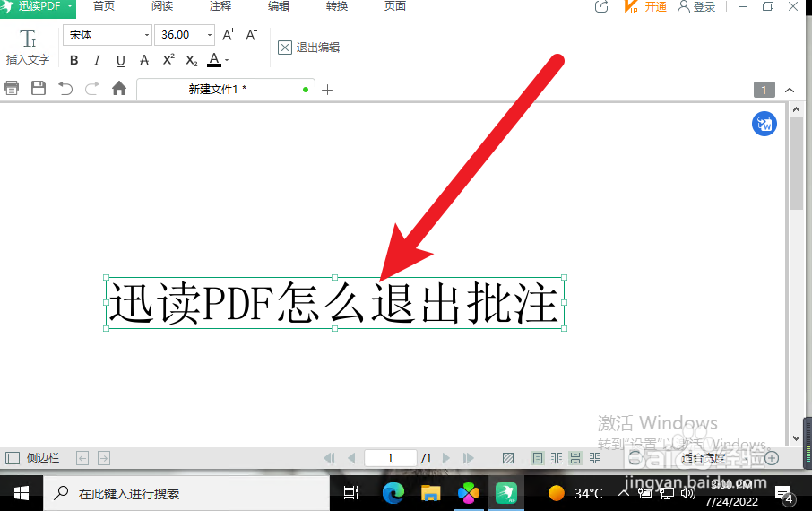Click the 退出编辑 exit editing button
Viewport: 812px width, 511px height.
(x=308, y=48)
